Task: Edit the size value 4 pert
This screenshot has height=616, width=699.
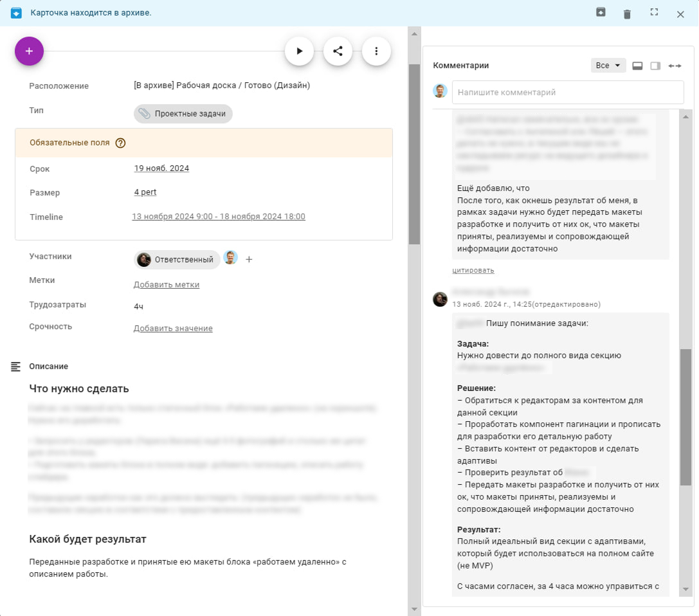Action: tap(145, 192)
